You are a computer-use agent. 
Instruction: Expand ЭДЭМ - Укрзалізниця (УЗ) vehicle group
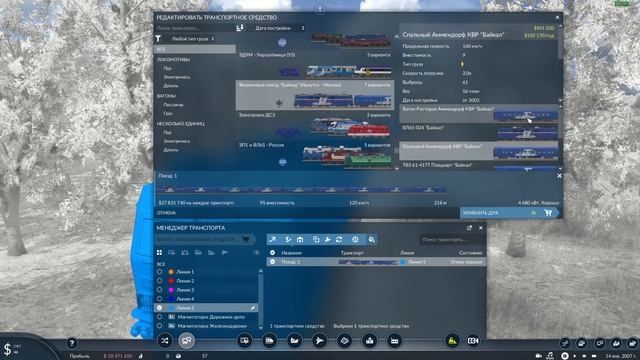tap(315, 65)
